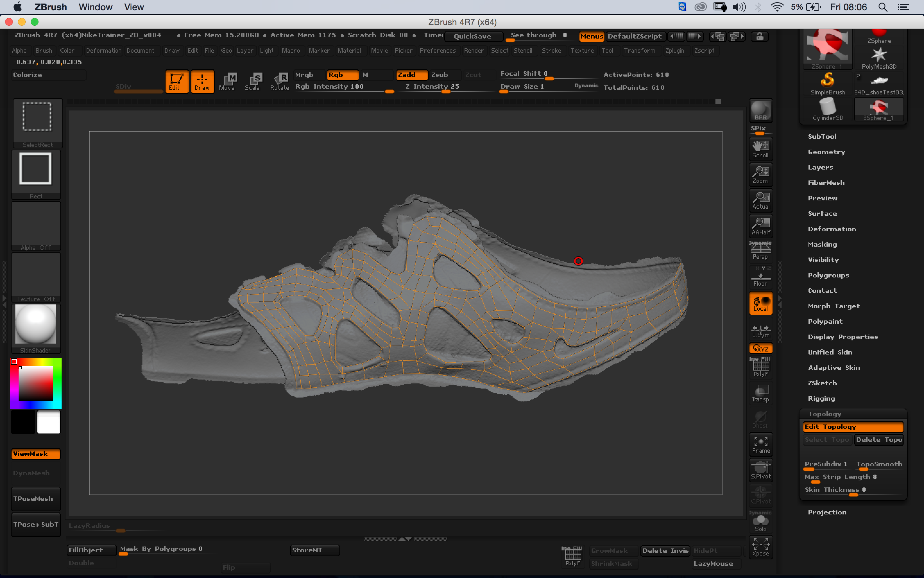Screen dimensions: 924x578
Task: Toggle Local transformations button
Action: tap(761, 303)
